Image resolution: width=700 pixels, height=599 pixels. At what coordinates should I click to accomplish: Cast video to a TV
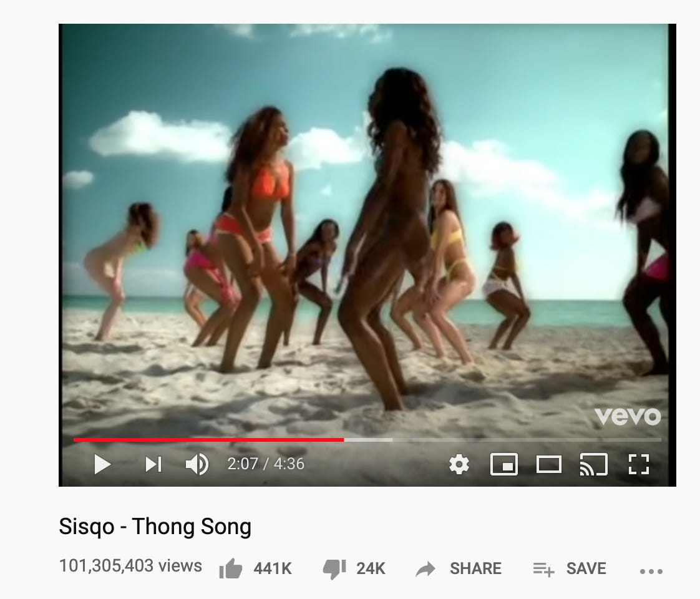pos(593,464)
